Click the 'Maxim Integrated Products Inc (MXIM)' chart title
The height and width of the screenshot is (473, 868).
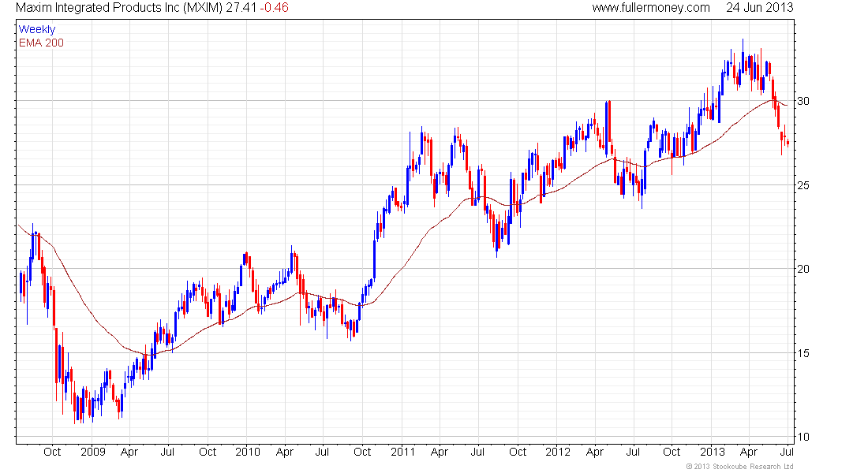[x=119, y=8]
